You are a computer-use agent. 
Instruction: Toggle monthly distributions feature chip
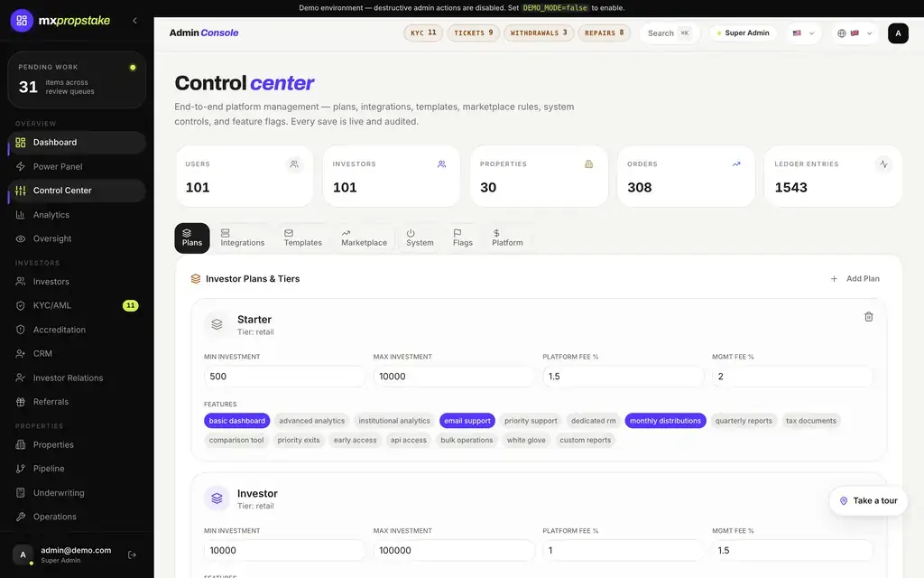point(665,421)
